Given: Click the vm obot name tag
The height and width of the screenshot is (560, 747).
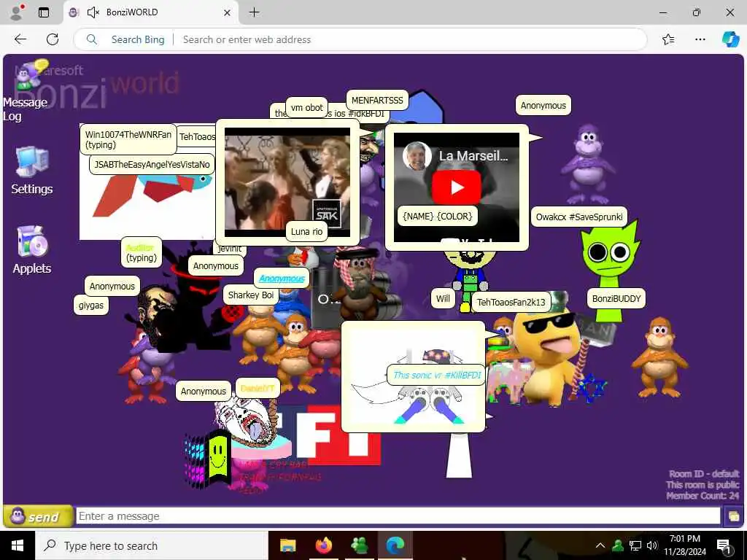Looking at the screenshot, I should coord(306,108).
